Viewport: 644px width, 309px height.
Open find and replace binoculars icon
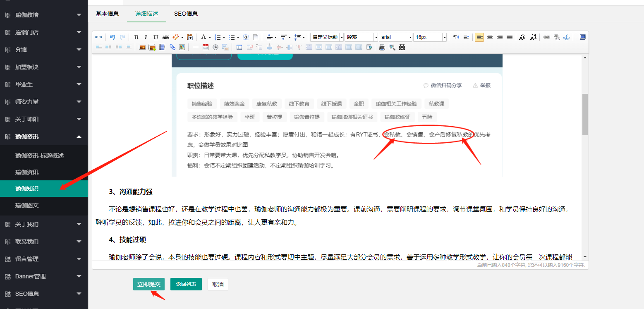click(402, 47)
